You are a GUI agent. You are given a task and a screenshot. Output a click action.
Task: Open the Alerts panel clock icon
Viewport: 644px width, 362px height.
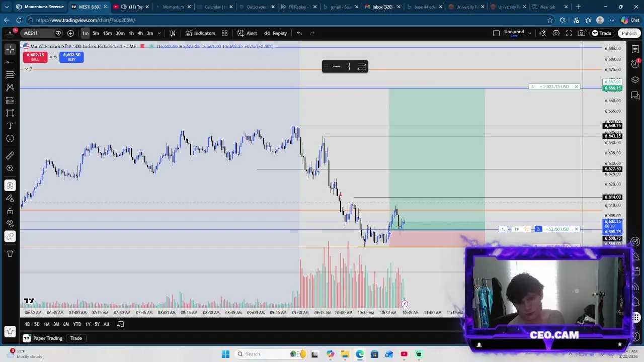pyautogui.click(x=635, y=64)
